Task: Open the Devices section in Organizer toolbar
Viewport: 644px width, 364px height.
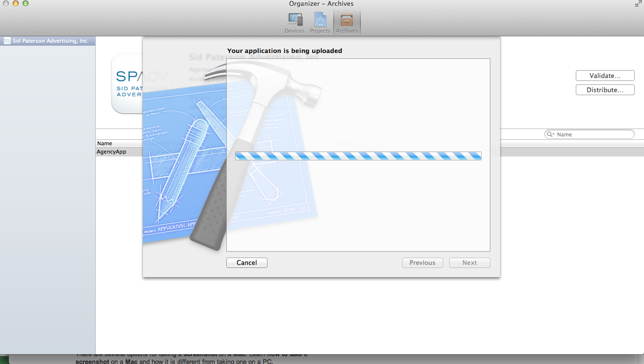Action: click(295, 23)
